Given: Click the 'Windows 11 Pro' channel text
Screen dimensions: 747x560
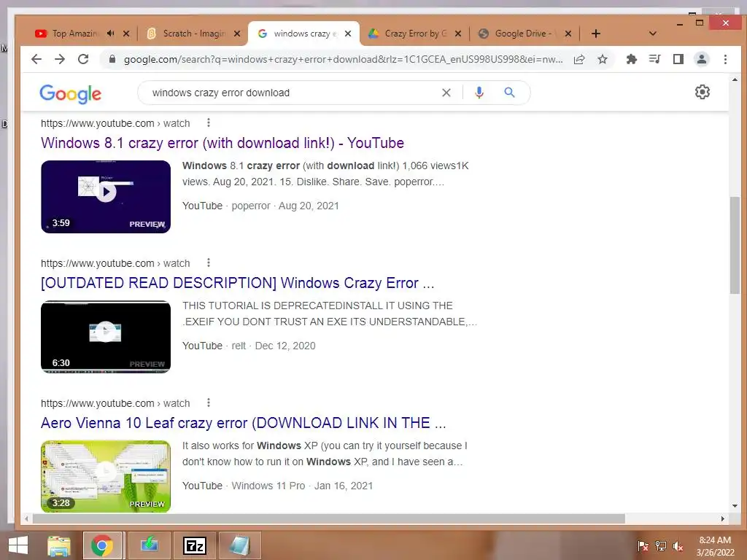Looking at the screenshot, I should coord(268,486).
